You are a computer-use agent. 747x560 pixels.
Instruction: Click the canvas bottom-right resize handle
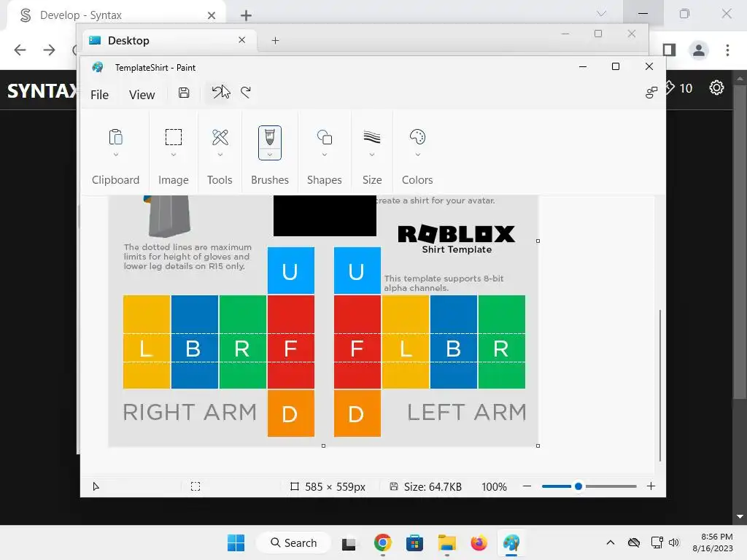tap(538, 446)
